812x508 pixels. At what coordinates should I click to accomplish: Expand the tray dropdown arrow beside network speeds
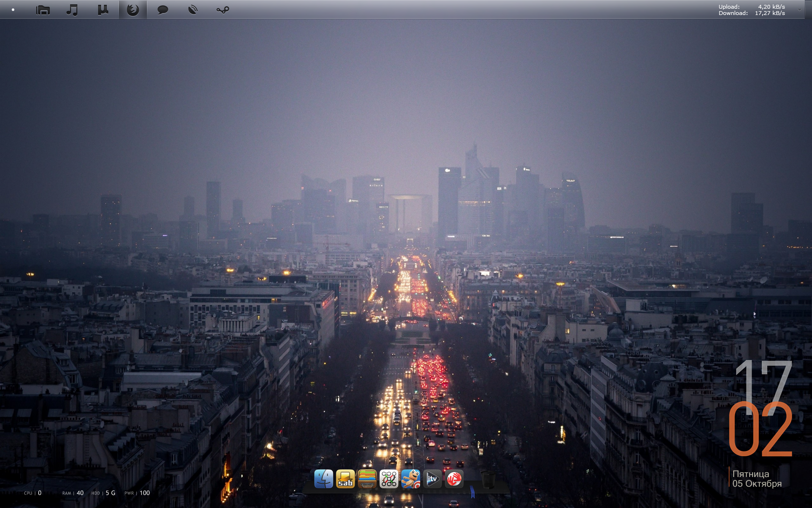click(x=799, y=10)
